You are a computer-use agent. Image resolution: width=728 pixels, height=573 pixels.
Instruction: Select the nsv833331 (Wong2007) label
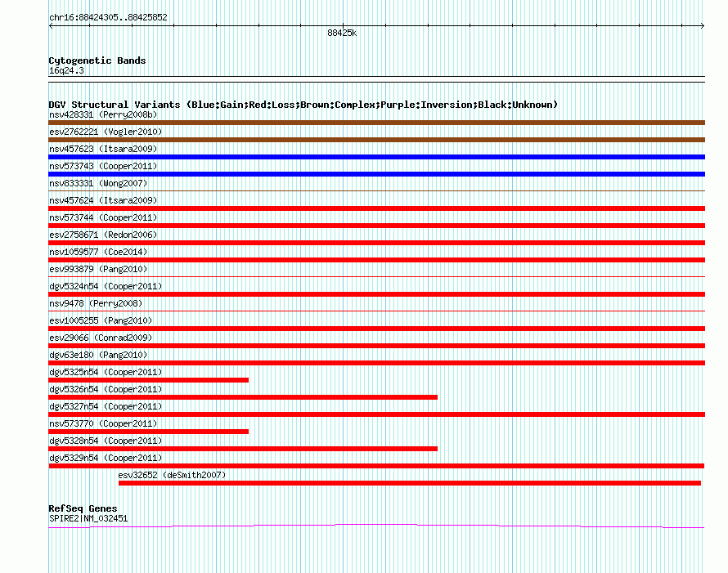[x=98, y=183]
